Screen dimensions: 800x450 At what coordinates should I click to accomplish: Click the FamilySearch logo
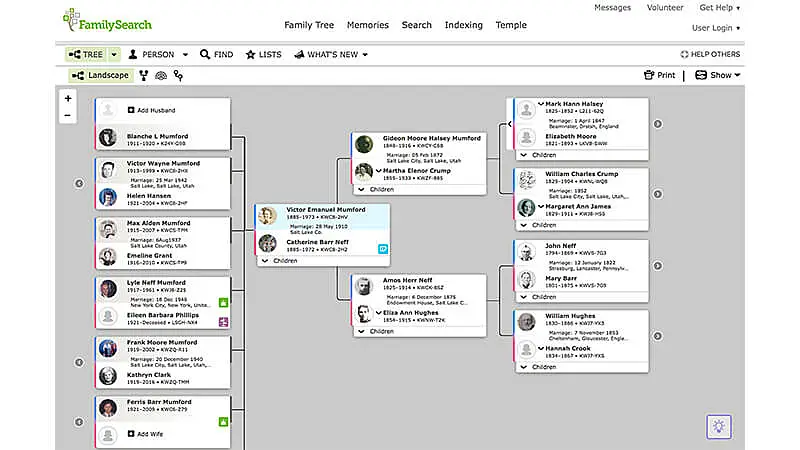pyautogui.click(x=107, y=20)
